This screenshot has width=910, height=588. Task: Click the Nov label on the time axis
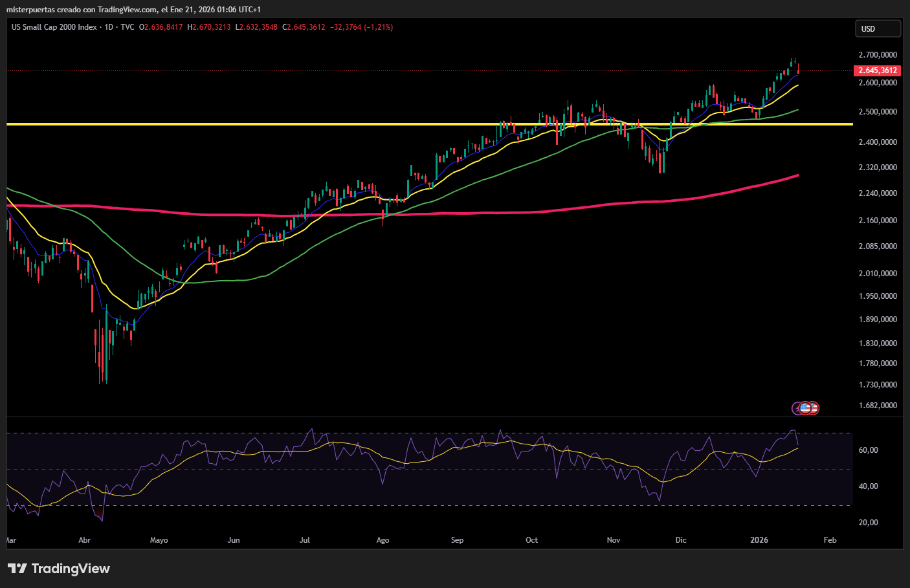coord(614,540)
